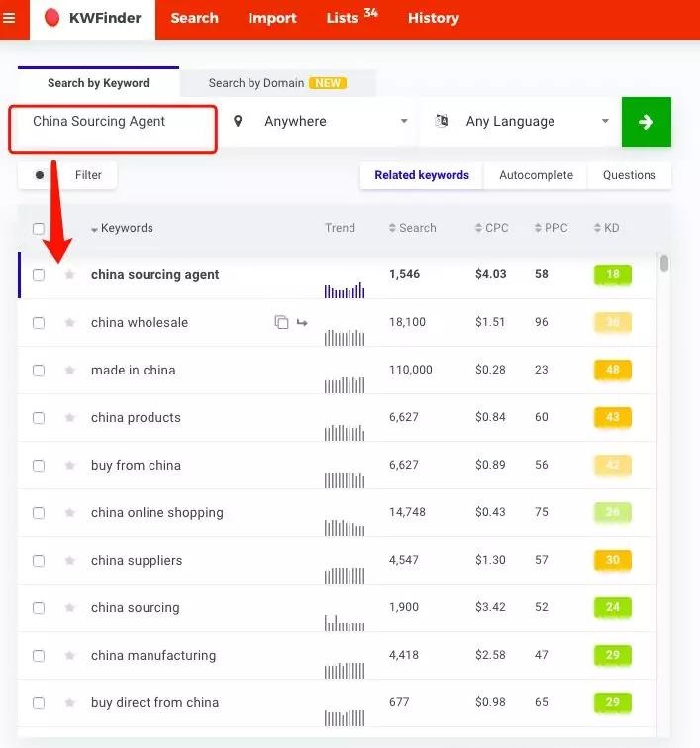Screen dimensions: 700x748
Task: Click the hamburger menu icon
Action: tap(10, 18)
